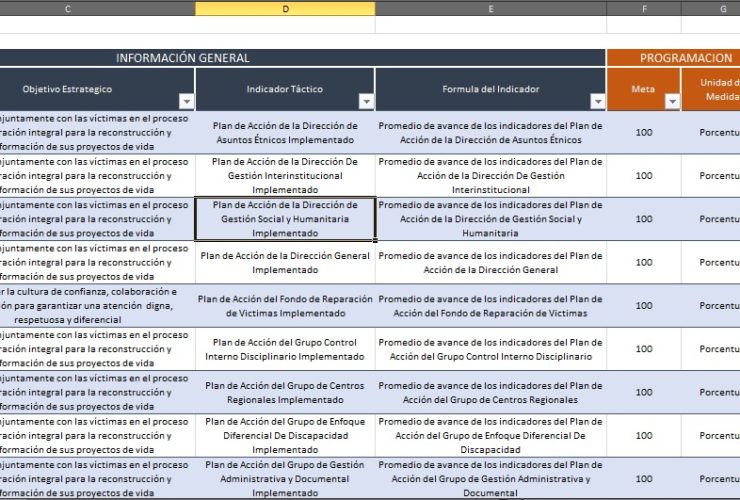Screen dimensions: 740x500
Task: Select cell Plan de Acción del Fondo de Reparación de Victimas
Action: tap(285, 306)
